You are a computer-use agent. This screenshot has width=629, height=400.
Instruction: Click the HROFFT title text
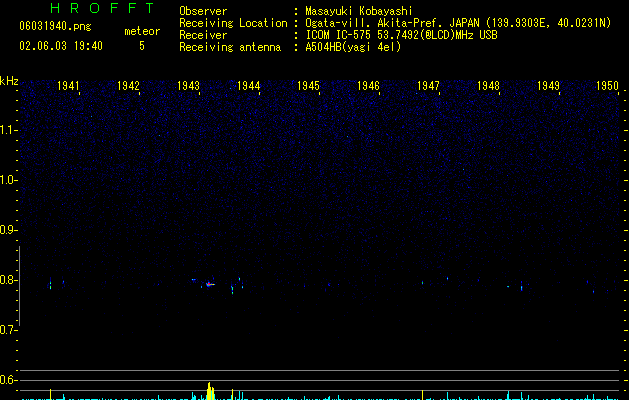pos(102,8)
